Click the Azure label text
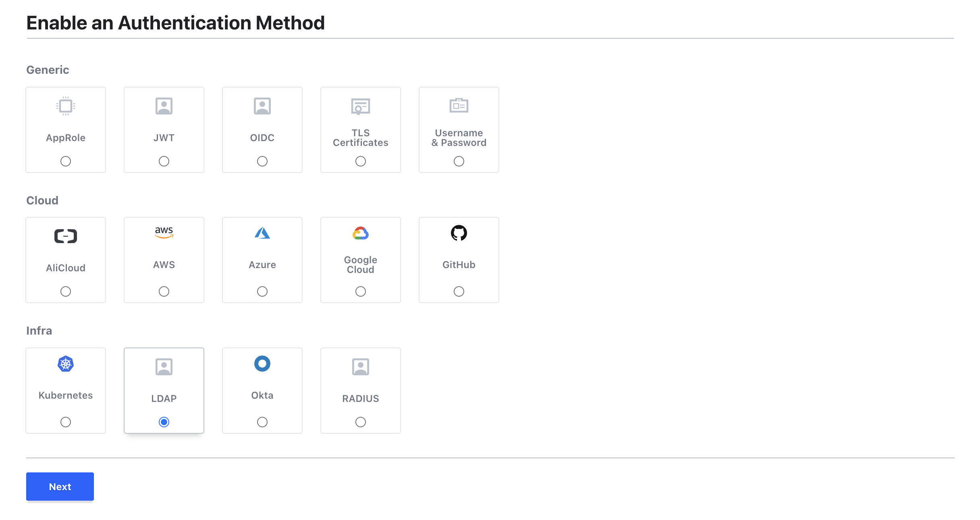Viewport: 980px width, 520px height. click(x=262, y=265)
